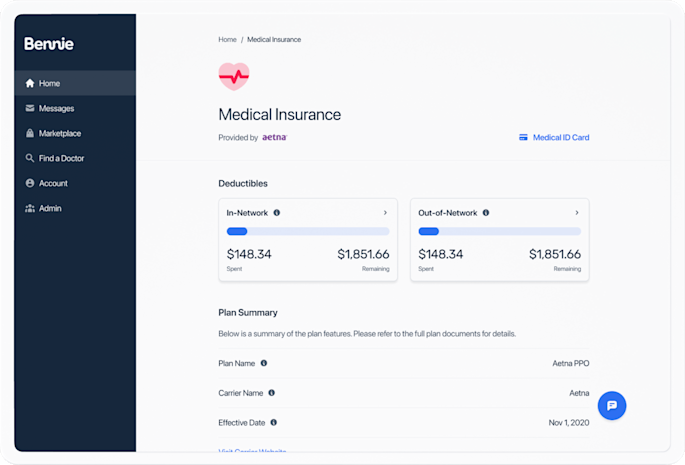685x465 pixels.
Task: Click In-Network $148.34 spent amount
Action: [249, 254]
